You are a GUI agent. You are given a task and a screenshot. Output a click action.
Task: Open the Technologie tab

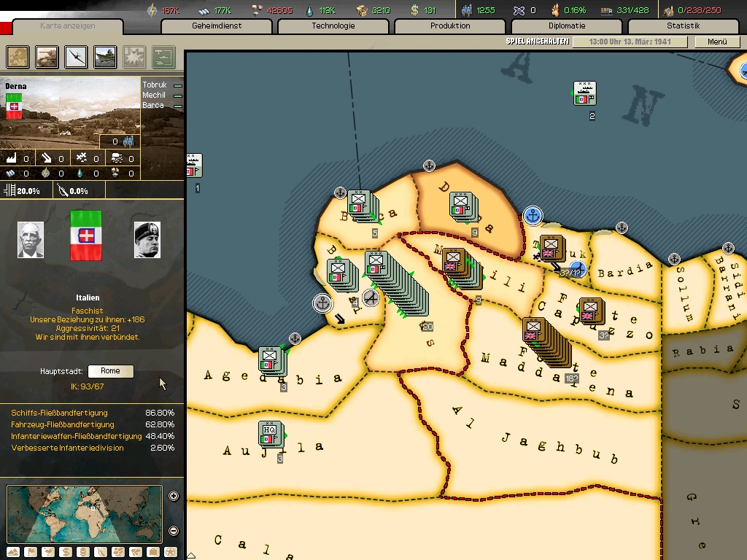333,26
